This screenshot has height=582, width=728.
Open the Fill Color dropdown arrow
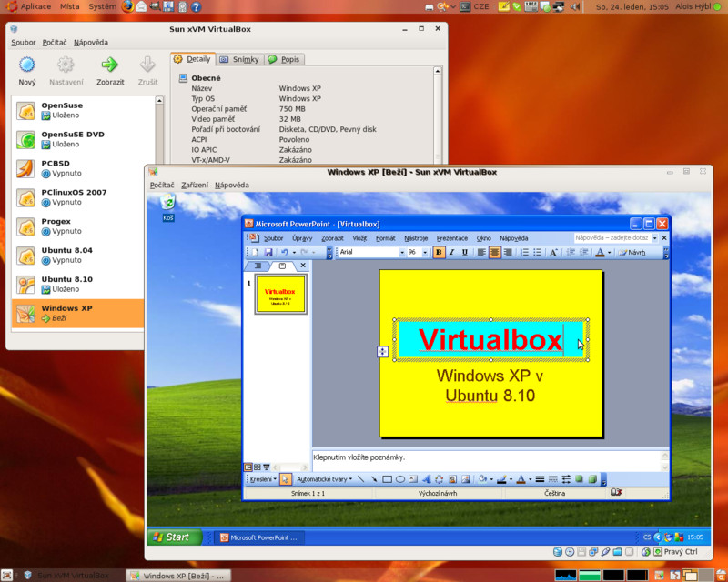pos(491,479)
